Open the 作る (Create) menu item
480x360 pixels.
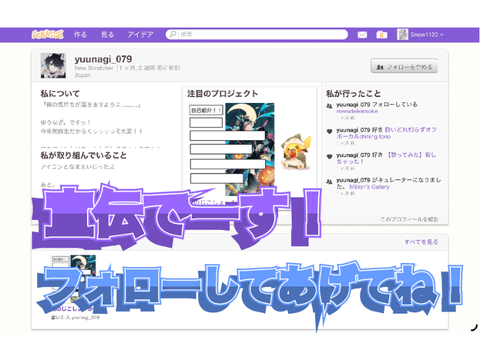click(80, 34)
